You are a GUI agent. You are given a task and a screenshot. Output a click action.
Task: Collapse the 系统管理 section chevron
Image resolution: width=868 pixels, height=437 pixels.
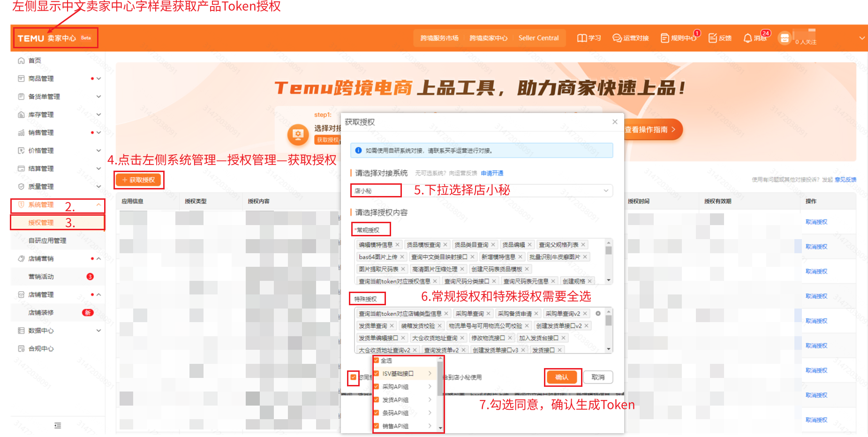[98, 205]
